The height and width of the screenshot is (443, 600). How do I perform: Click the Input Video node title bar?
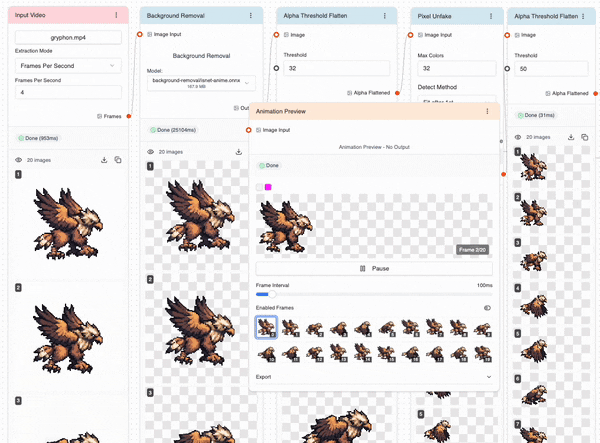coord(68,15)
